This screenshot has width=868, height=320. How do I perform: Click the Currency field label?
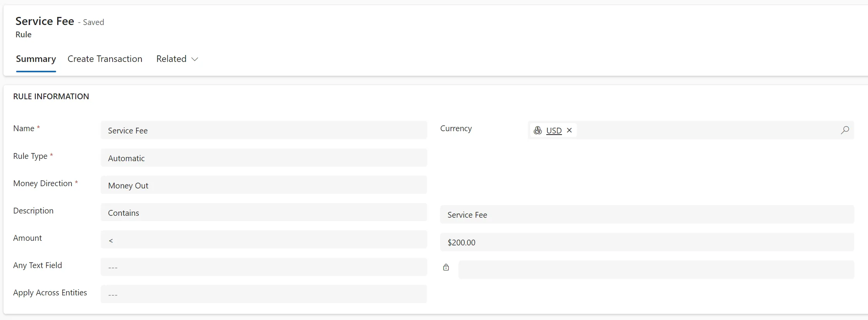click(x=456, y=128)
